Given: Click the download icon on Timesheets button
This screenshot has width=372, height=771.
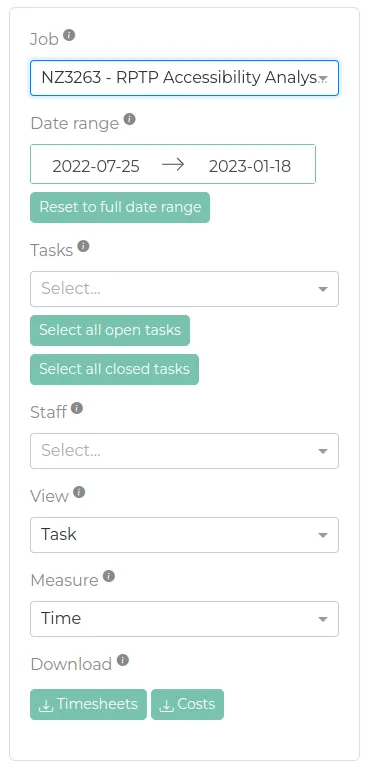Looking at the screenshot, I should [x=46, y=705].
